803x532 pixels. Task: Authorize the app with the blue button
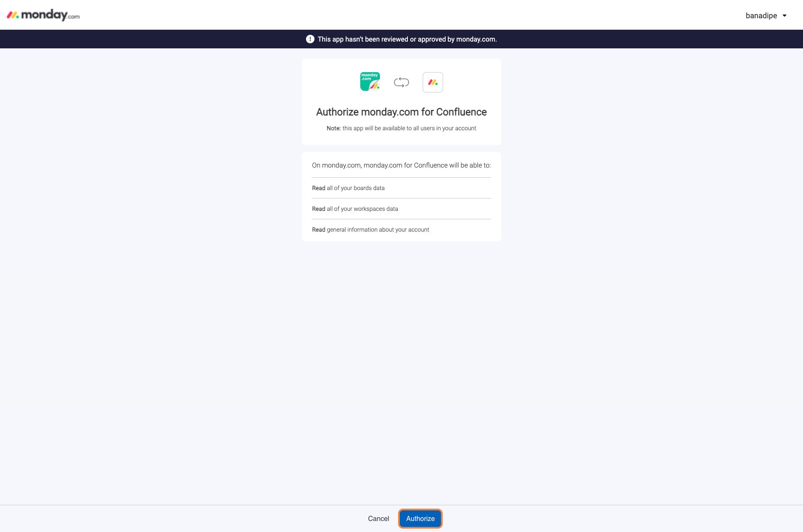(x=420, y=518)
